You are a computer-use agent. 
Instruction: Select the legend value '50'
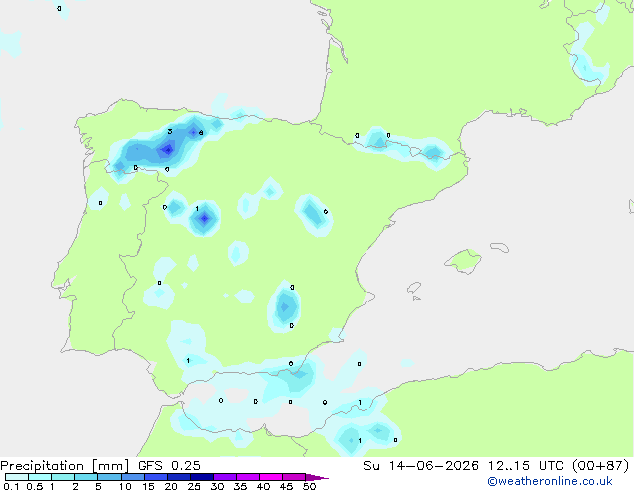tap(309, 486)
